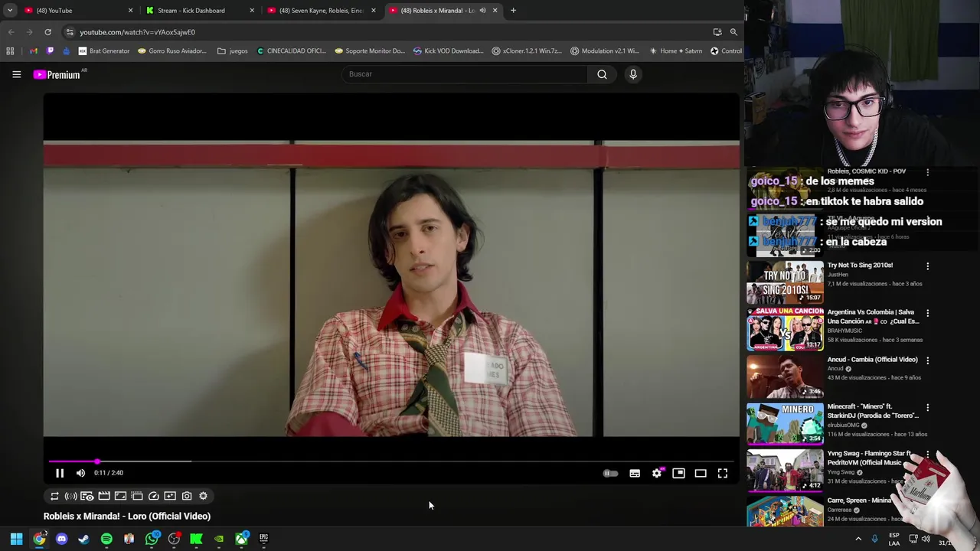Viewport: 980px width, 551px height.
Task: Open the gear icon in the toolbar under the player
Action: click(203, 496)
